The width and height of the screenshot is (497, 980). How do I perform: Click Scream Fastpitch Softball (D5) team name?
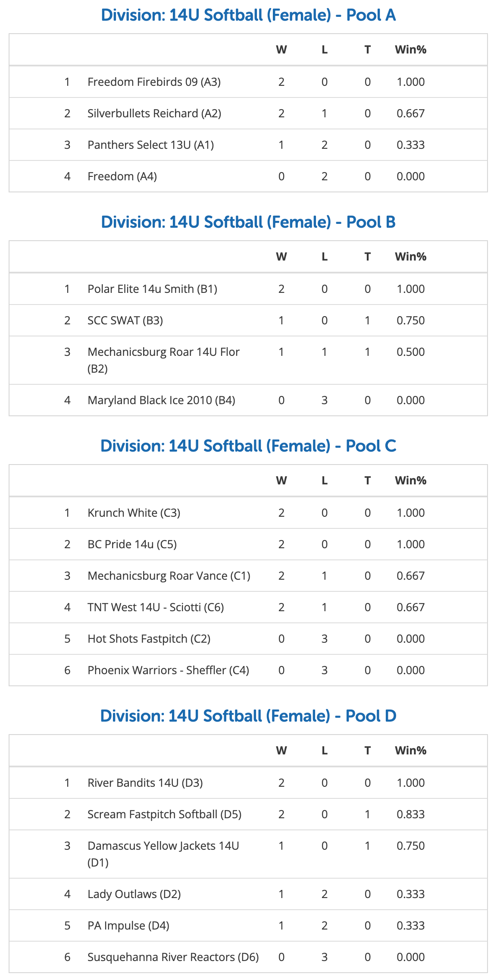pos(164,814)
